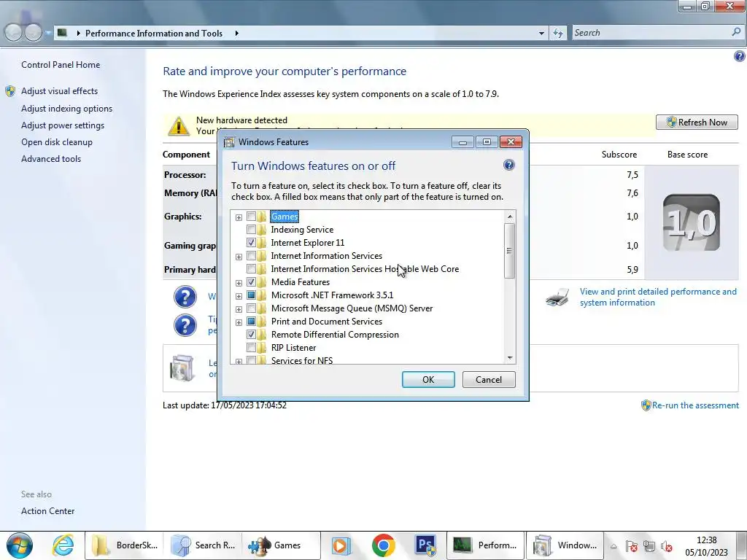Check the Indexing Service checkbox
Viewport: 747px width, 560px height.
[251, 230]
